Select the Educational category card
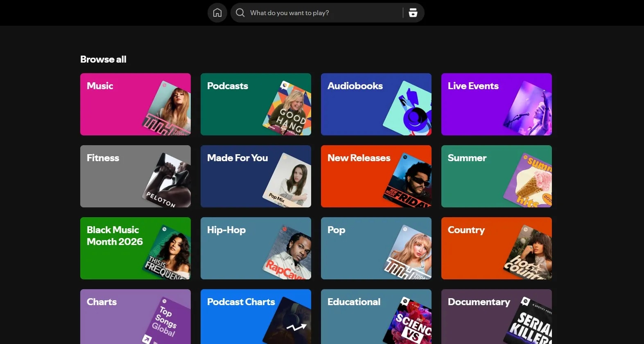 pyautogui.click(x=376, y=317)
